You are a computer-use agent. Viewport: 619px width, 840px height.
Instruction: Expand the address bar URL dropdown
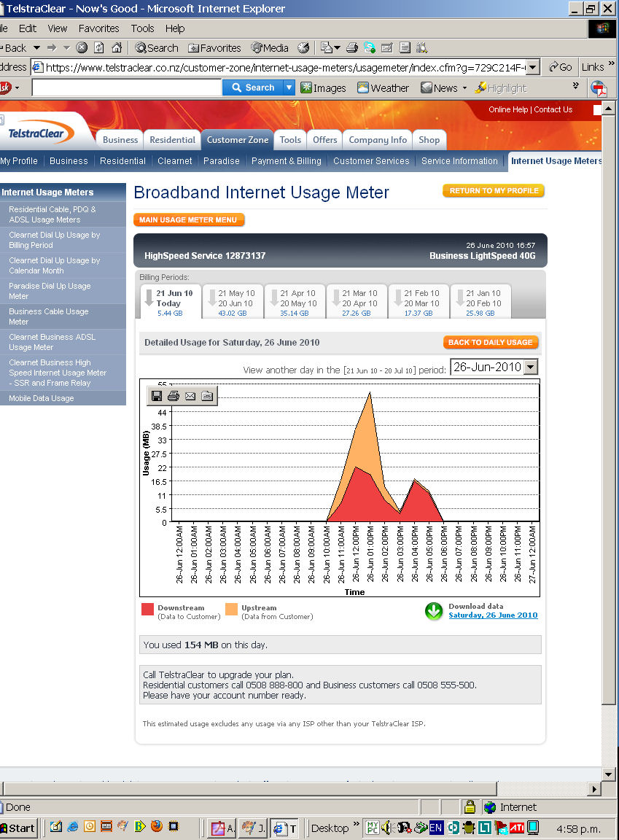532,68
